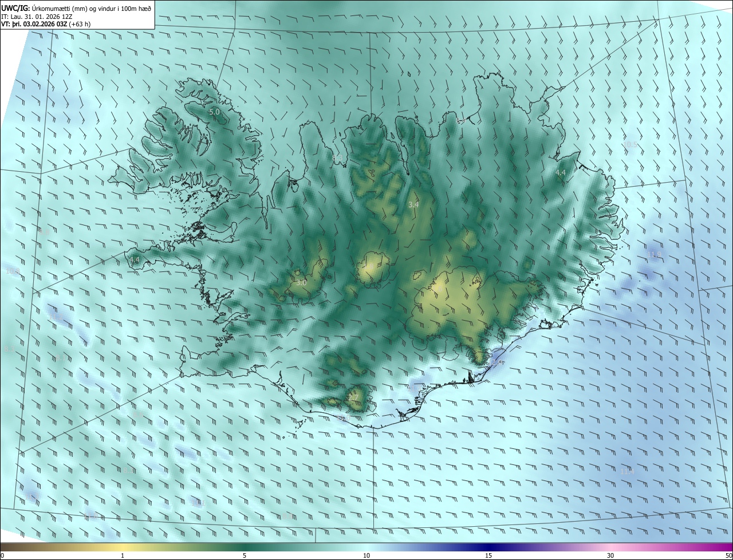The width and height of the screenshot is (733, 560).
Task: Click the 4.4 value on Snæfellsnes peninsula
Action: 135,260
